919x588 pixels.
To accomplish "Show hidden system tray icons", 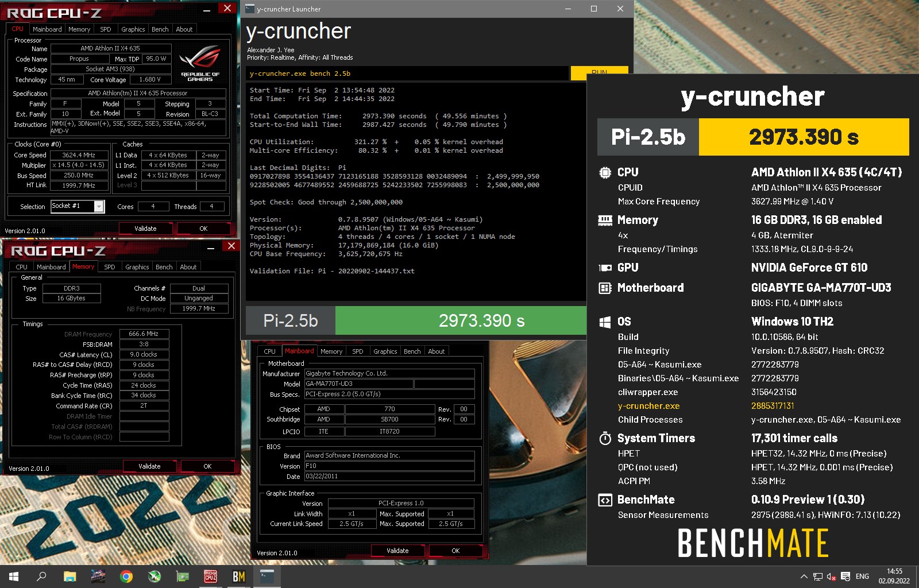I will pos(804,577).
